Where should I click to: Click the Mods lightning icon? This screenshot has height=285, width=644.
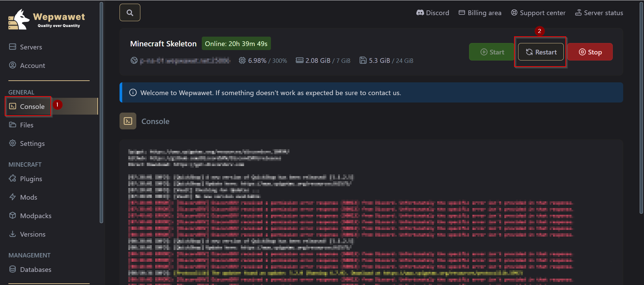point(12,197)
